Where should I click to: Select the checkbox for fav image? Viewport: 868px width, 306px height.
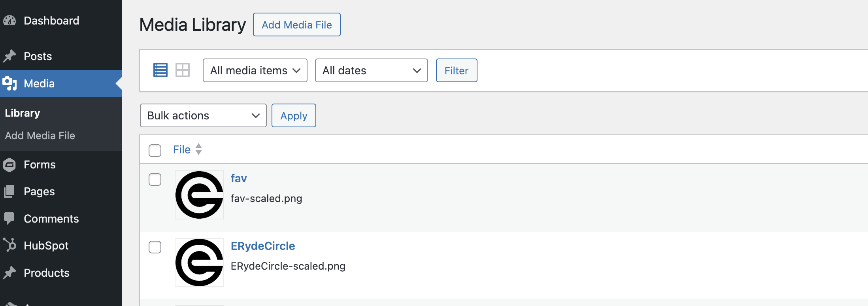click(155, 179)
